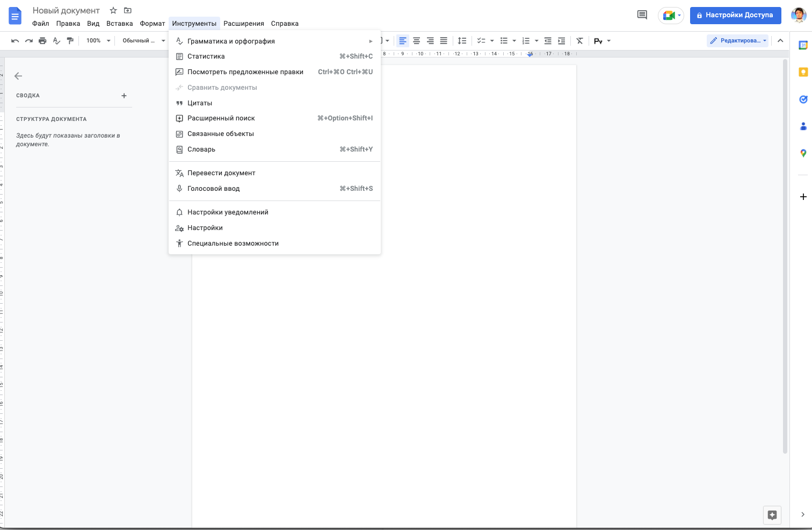This screenshot has width=812, height=530.
Task: Open the comment history icon
Action: pyautogui.click(x=642, y=15)
